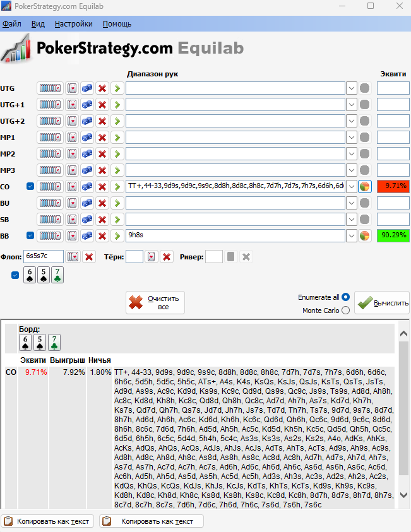Expand MP3 range dropdown
The image size is (411, 532).
tap(352, 170)
